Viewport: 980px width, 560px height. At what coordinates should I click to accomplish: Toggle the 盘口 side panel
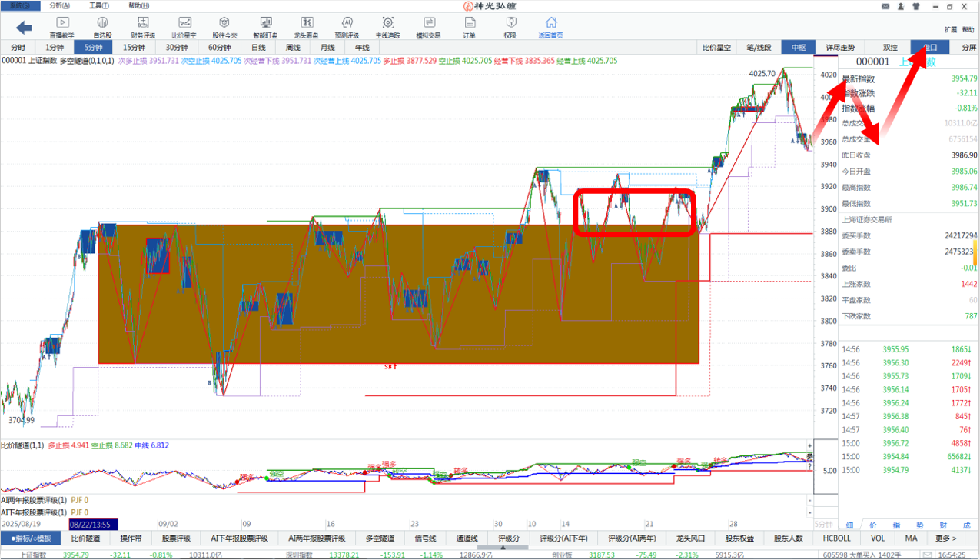[x=929, y=48]
